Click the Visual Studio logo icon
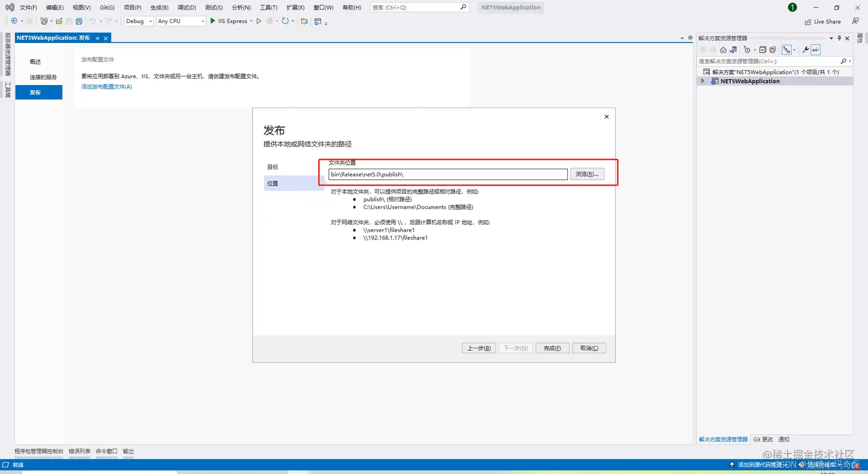Image resolution: width=868 pixels, height=474 pixels. (x=10, y=7)
